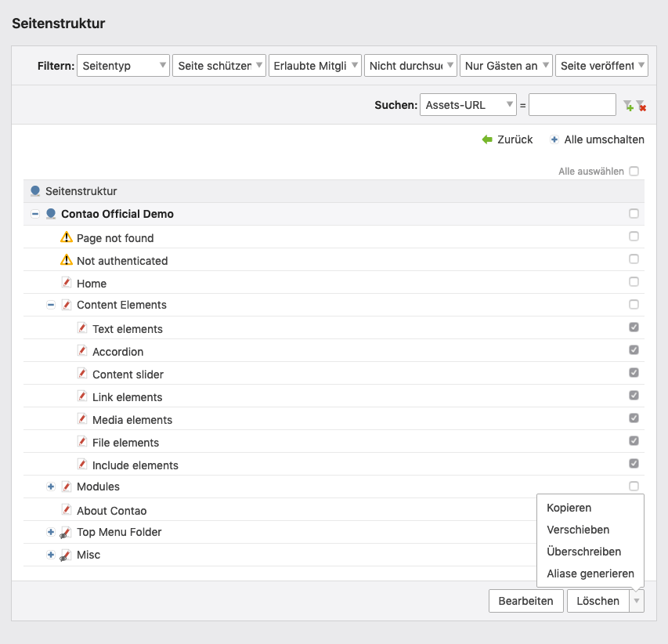Tick the Contao Official Demo checkbox
Image resolution: width=668 pixels, height=644 pixels.
[634, 213]
